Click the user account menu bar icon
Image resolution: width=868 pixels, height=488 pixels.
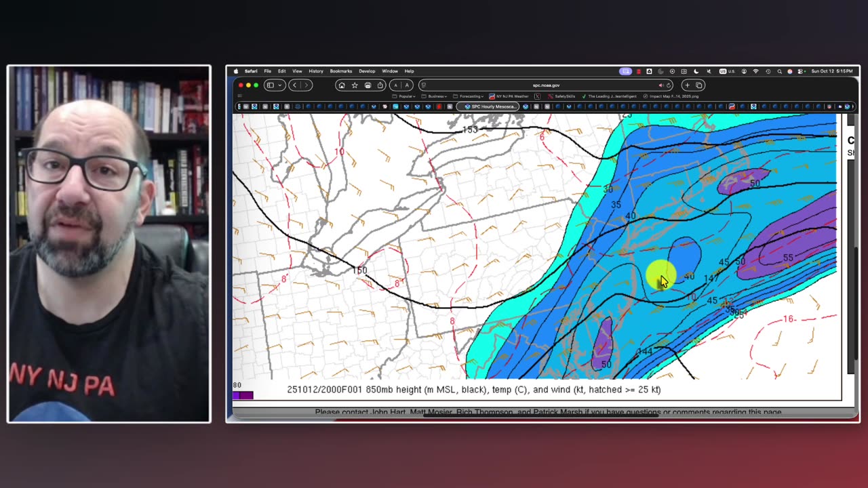pyautogui.click(x=744, y=71)
